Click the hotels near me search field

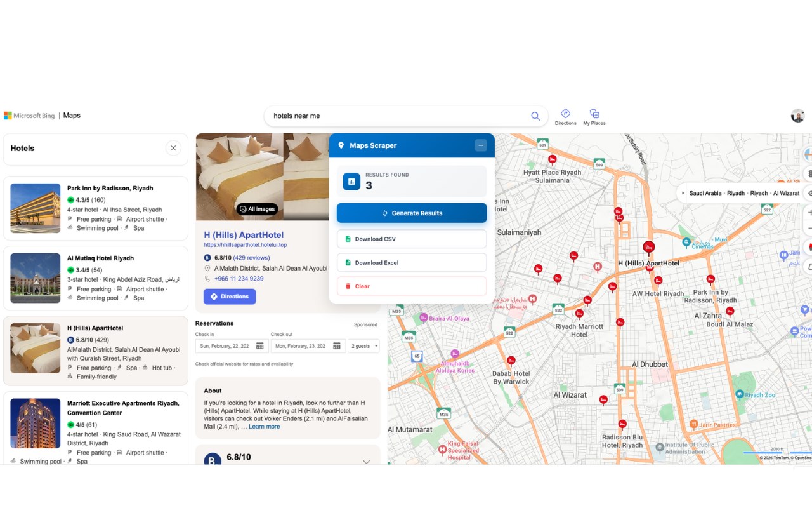pyautogui.click(x=398, y=116)
